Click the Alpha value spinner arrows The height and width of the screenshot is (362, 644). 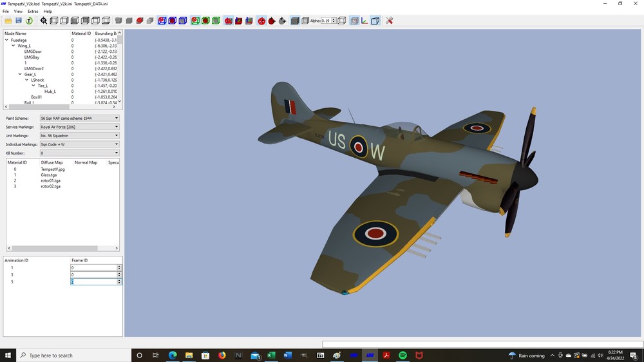tap(334, 21)
